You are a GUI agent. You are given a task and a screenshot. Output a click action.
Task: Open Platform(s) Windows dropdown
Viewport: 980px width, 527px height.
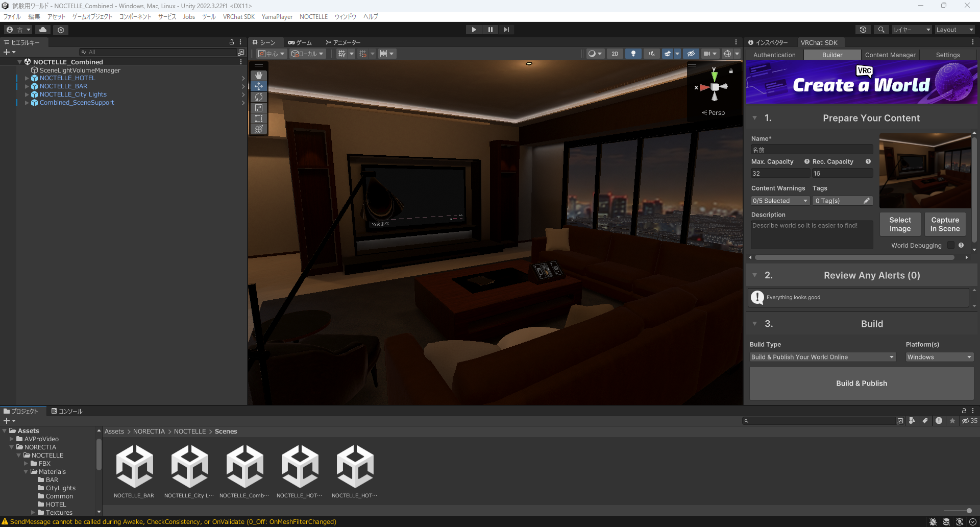pyautogui.click(x=940, y=357)
